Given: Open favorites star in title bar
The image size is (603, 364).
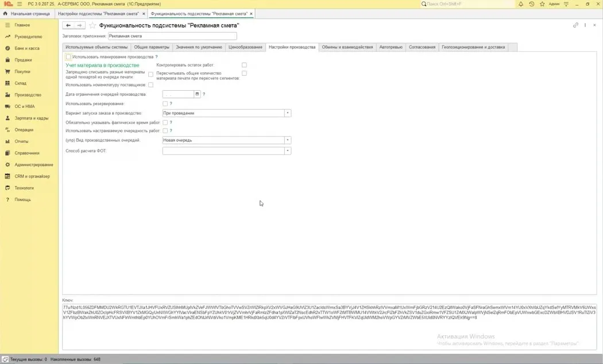Looking at the screenshot, I should coord(542,4).
